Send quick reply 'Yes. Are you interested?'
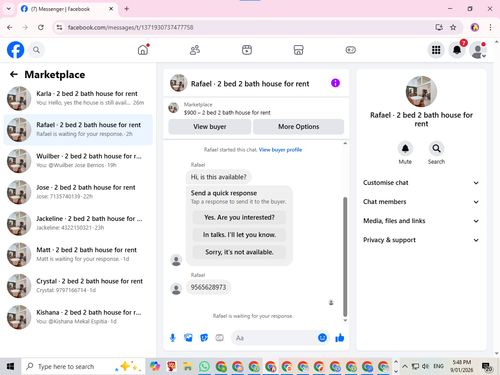Screen dimensions: 500x375 [239, 217]
